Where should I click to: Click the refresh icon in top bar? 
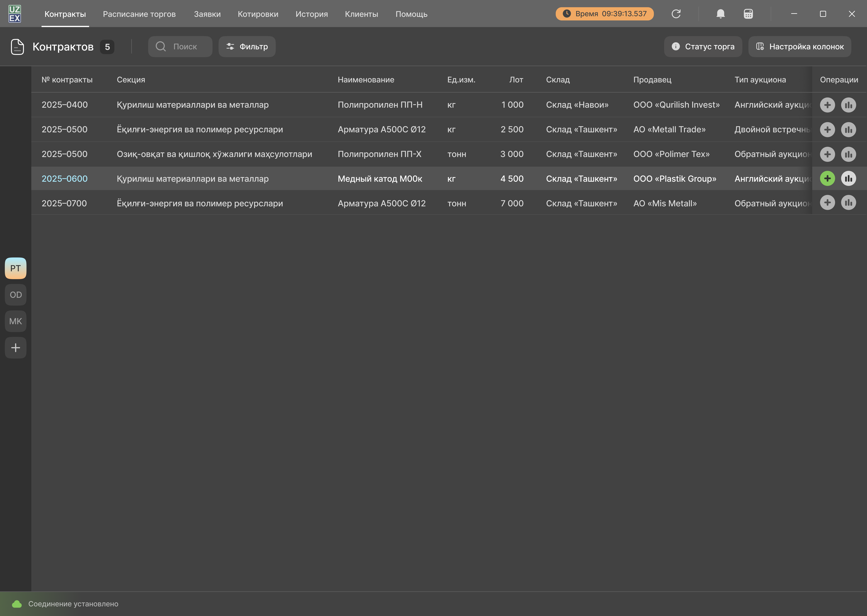[676, 14]
